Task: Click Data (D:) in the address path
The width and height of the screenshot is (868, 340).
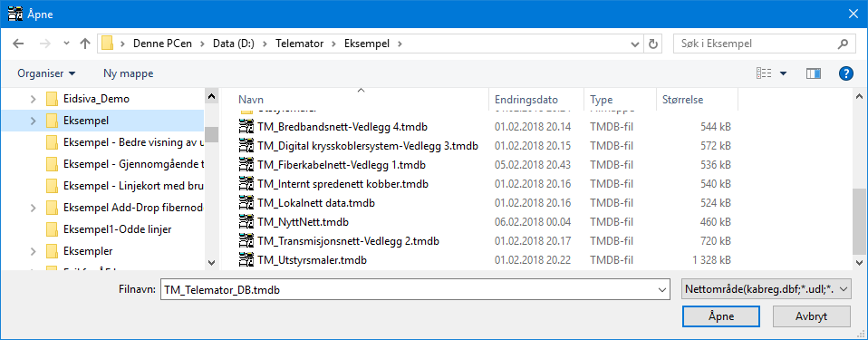Action: [233, 44]
